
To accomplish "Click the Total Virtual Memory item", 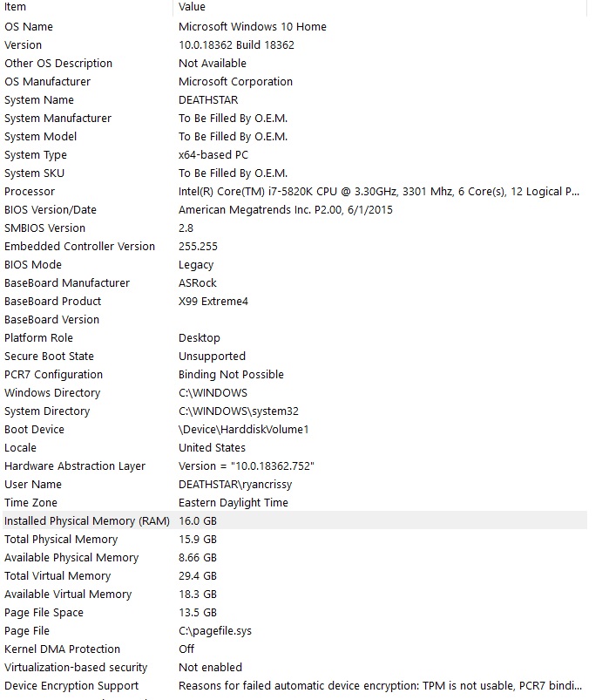I will (x=58, y=576).
